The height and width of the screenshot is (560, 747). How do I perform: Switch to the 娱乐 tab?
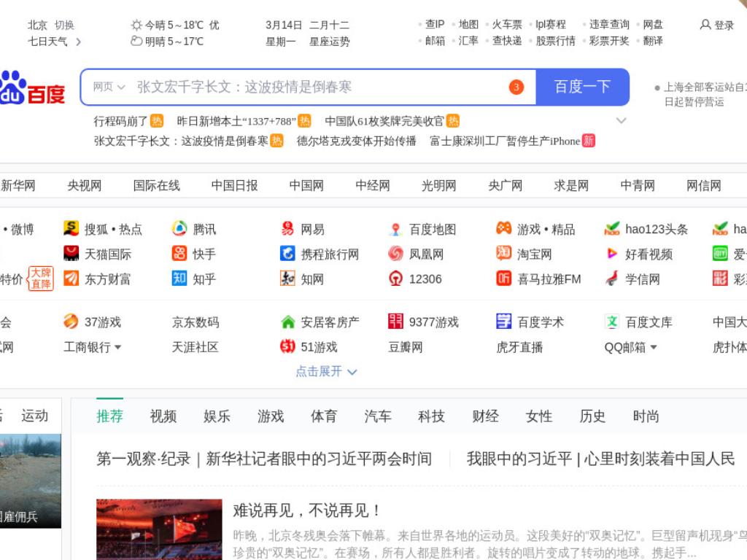[217, 416]
